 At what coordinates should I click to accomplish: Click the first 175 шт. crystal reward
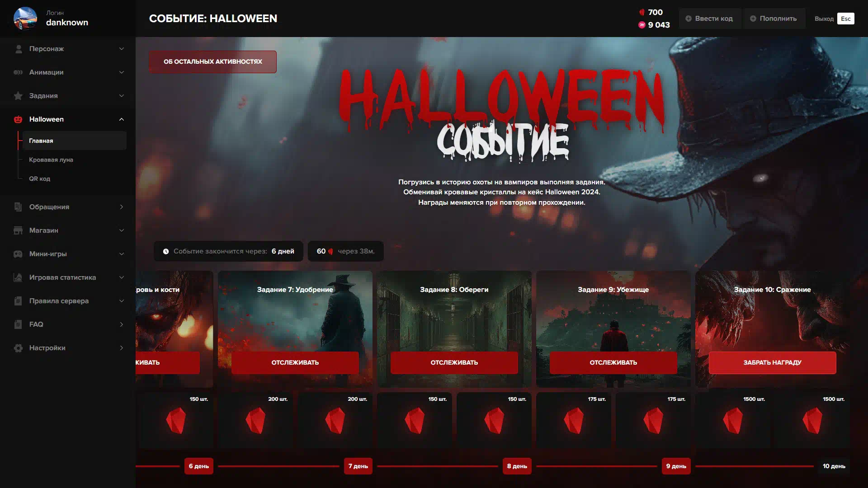(574, 420)
